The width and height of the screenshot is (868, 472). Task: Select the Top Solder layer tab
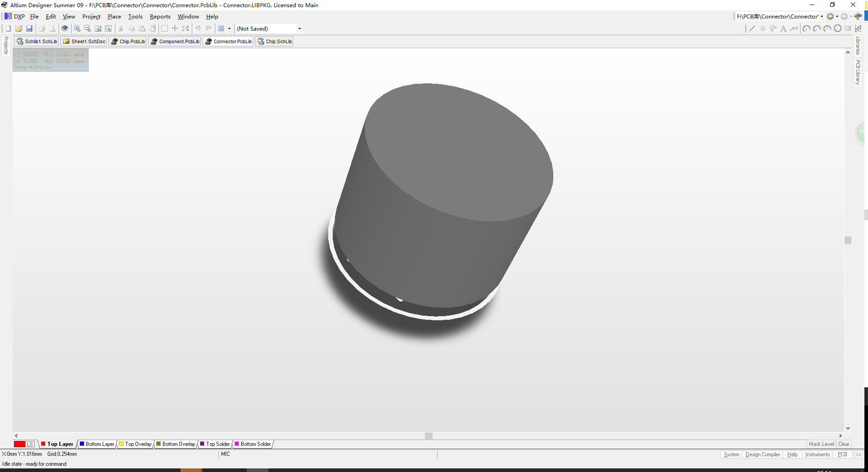[x=215, y=444]
